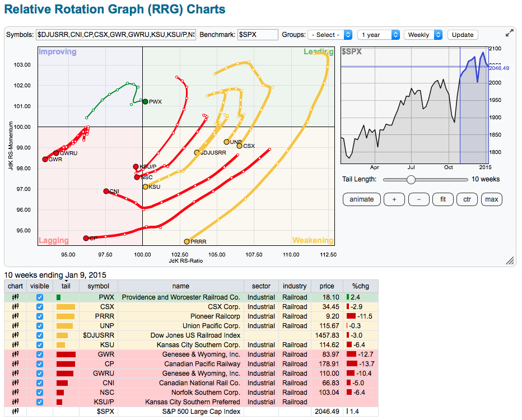This screenshot has width=522, height=420.
Task: Sort table by name column header
Action: [181, 286]
